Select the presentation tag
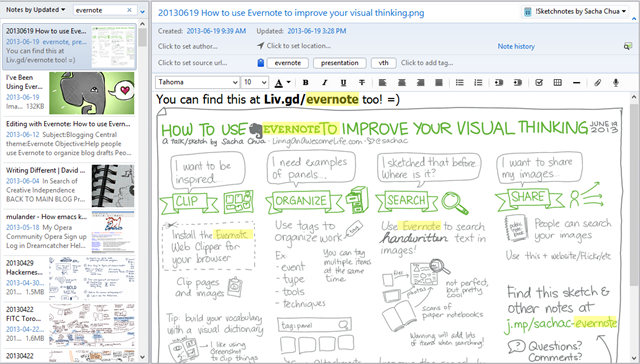640x364 pixels. click(340, 63)
